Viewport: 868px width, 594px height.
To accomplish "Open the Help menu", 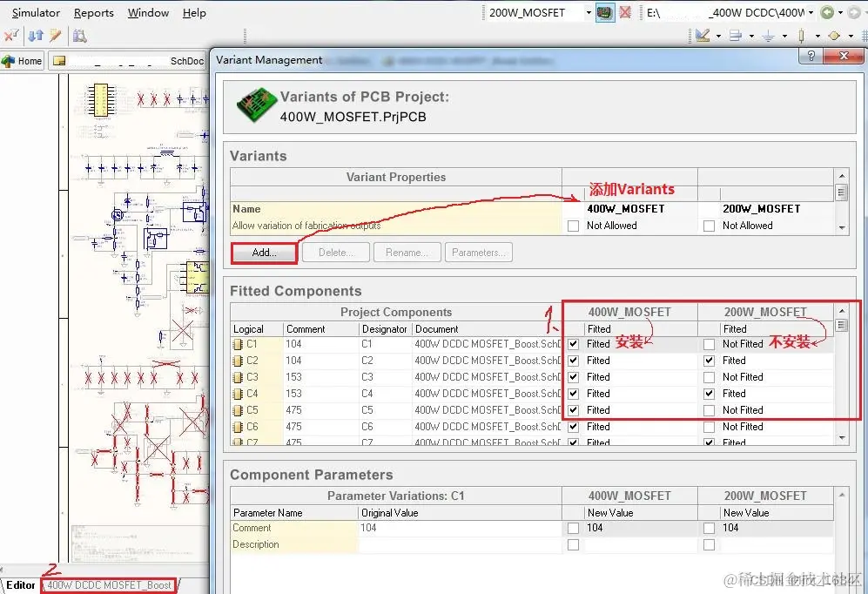I will point(194,13).
